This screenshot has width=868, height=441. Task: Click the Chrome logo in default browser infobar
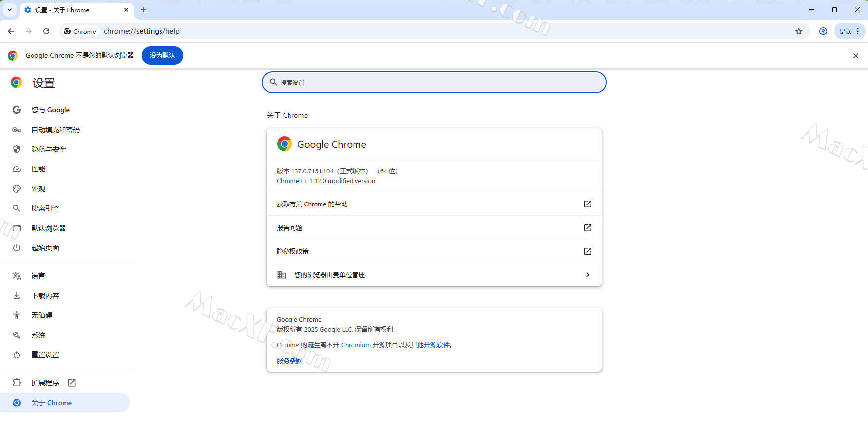click(13, 56)
